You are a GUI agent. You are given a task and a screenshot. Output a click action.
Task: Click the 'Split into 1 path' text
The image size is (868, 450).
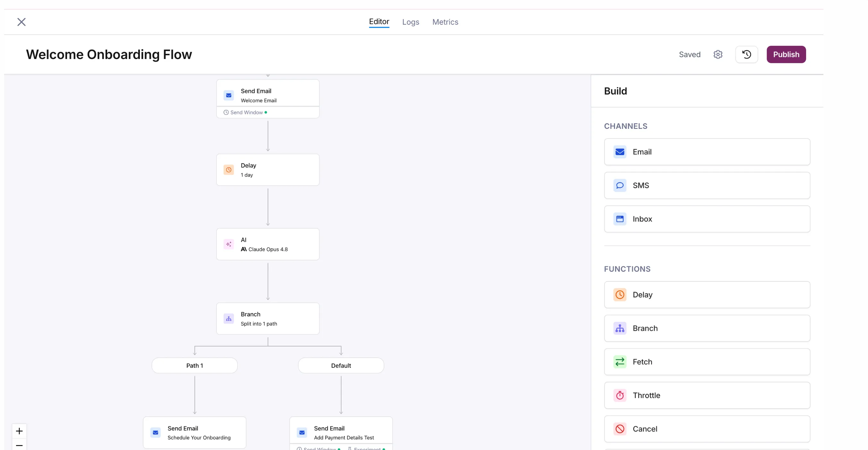point(259,324)
